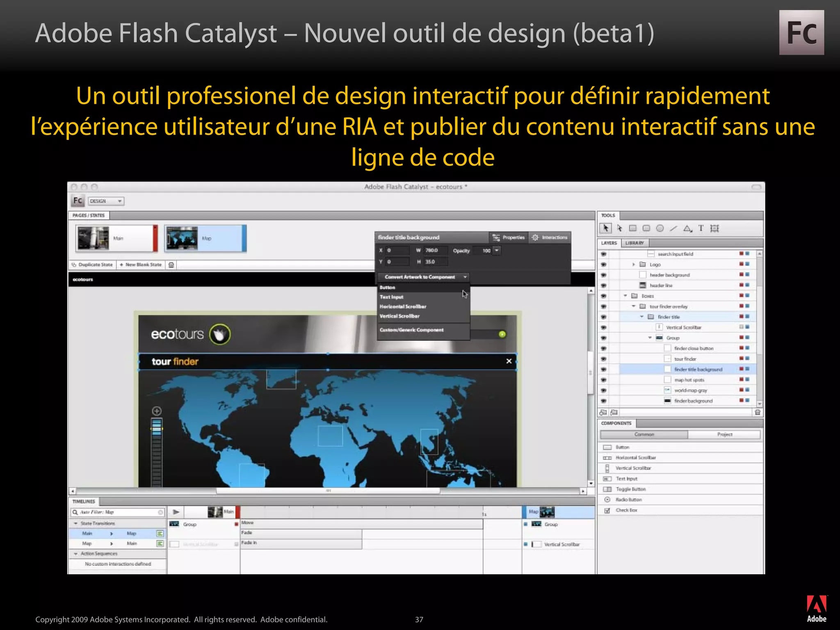Choose Custom/Generic Component menu item
Image resolution: width=840 pixels, height=630 pixels.
click(424, 330)
